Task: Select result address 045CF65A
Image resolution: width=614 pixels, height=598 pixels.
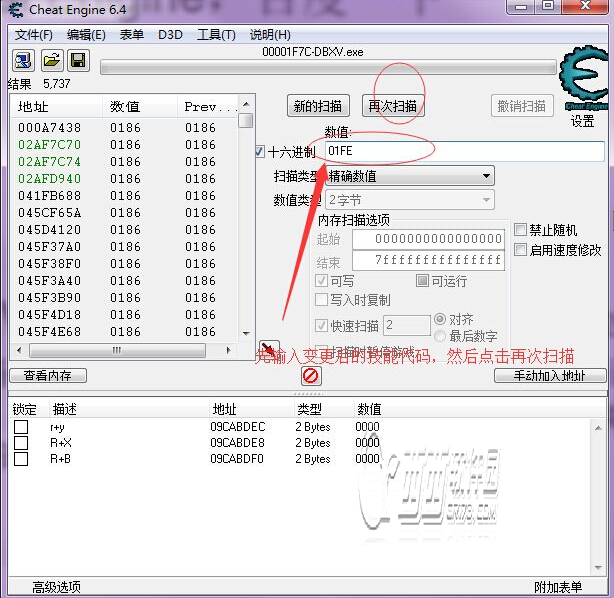Action: (x=49, y=213)
